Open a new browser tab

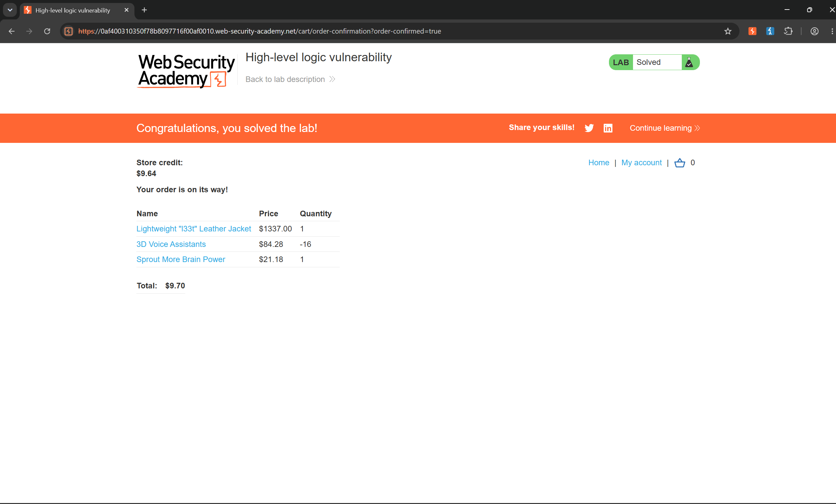click(x=144, y=10)
